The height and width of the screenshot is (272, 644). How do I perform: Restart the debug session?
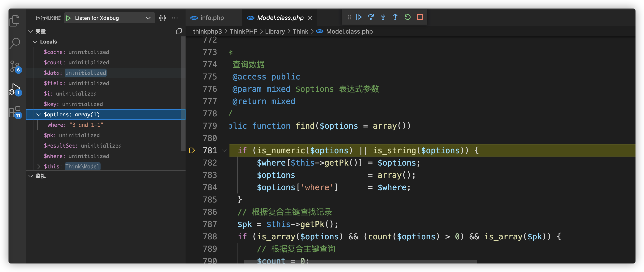coord(407,17)
